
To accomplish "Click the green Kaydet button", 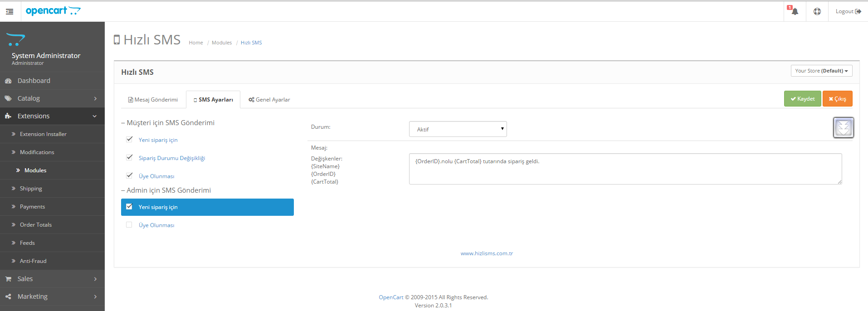I will click(802, 99).
